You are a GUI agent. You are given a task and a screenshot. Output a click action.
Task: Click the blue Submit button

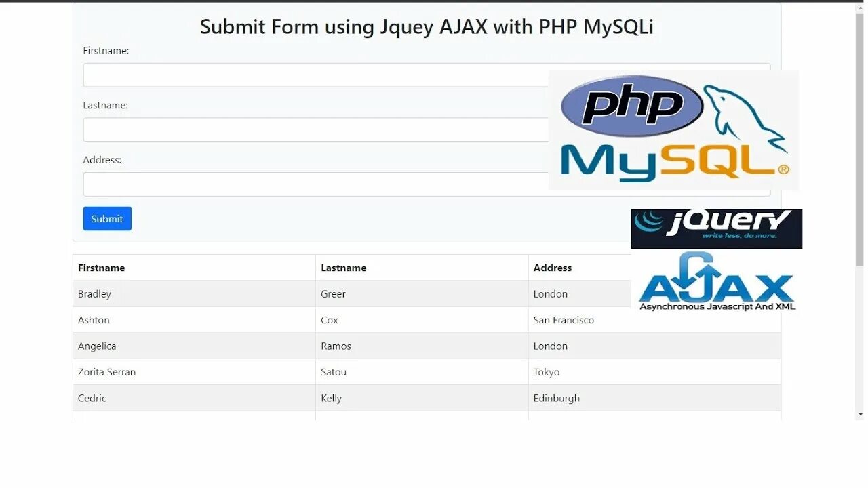pyautogui.click(x=107, y=219)
